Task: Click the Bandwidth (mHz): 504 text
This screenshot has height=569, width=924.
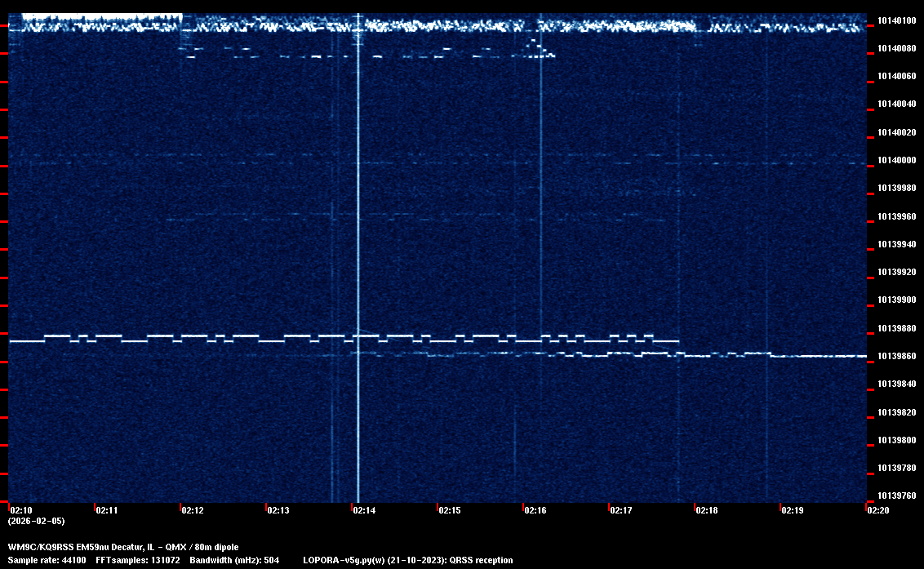Action: pyautogui.click(x=233, y=560)
